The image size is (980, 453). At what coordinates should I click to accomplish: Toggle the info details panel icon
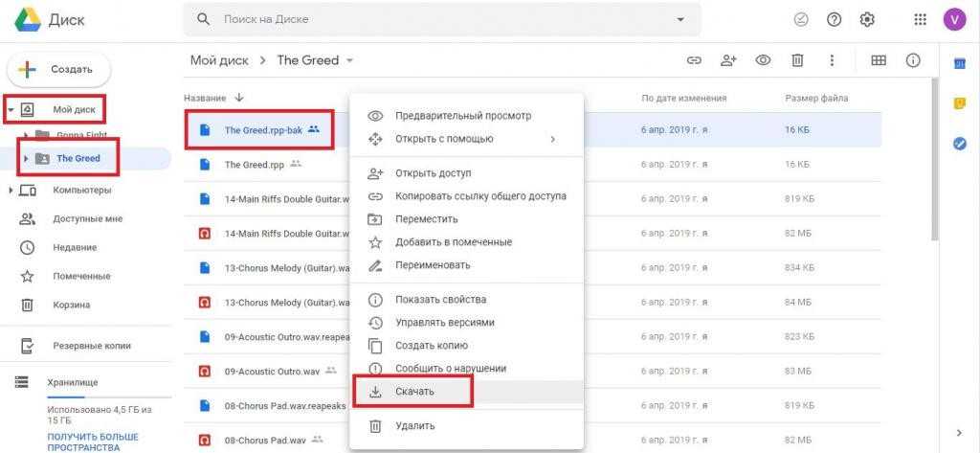click(913, 60)
